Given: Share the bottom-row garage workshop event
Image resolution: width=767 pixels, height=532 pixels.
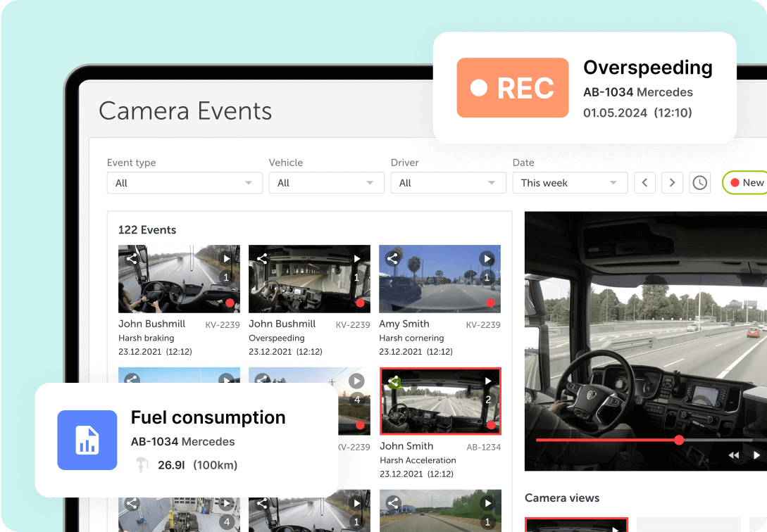Looking at the screenshot, I should click(x=132, y=504).
